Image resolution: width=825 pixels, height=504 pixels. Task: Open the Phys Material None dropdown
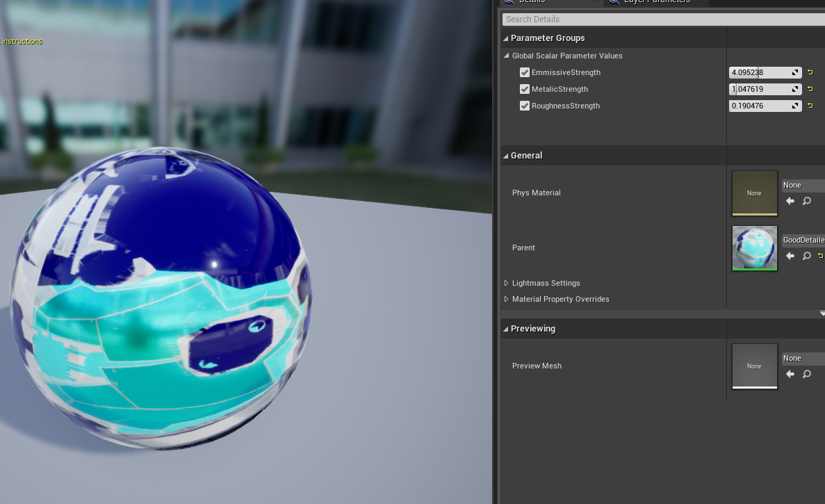pos(803,185)
